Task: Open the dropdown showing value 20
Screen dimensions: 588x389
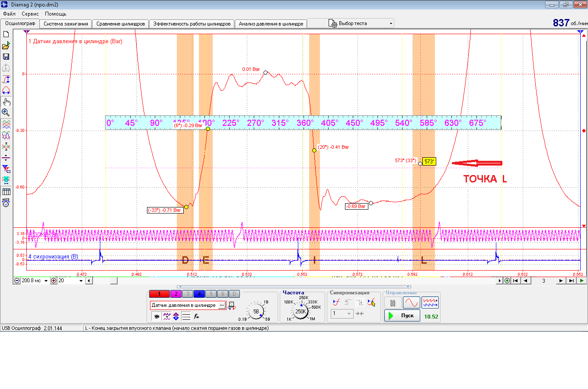Action: click(x=81, y=281)
